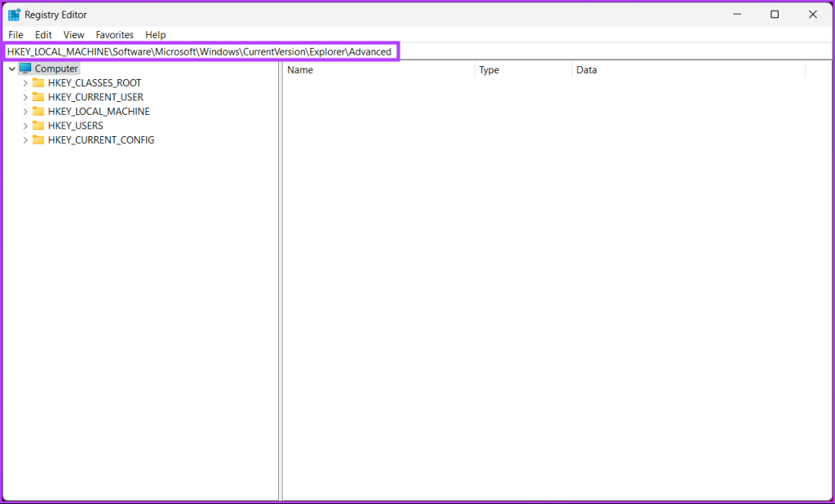Image resolution: width=835 pixels, height=504 pixels.
Task: Open the Edit menu
Action: [x=42, y=34]
